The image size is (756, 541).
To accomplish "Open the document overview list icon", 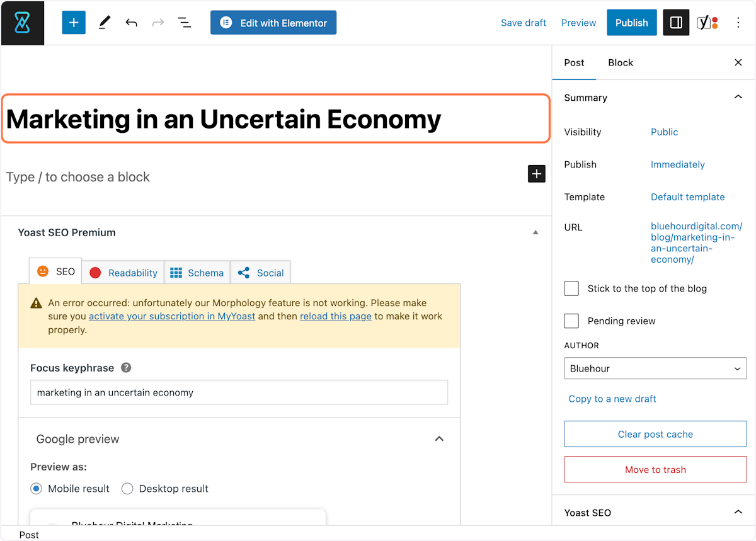I will [184, 23].
